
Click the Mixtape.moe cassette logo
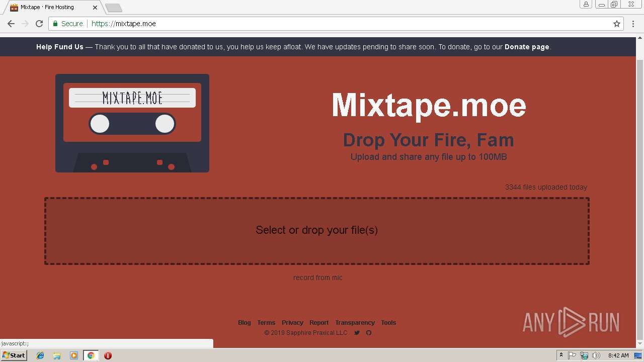click(132, 123)
